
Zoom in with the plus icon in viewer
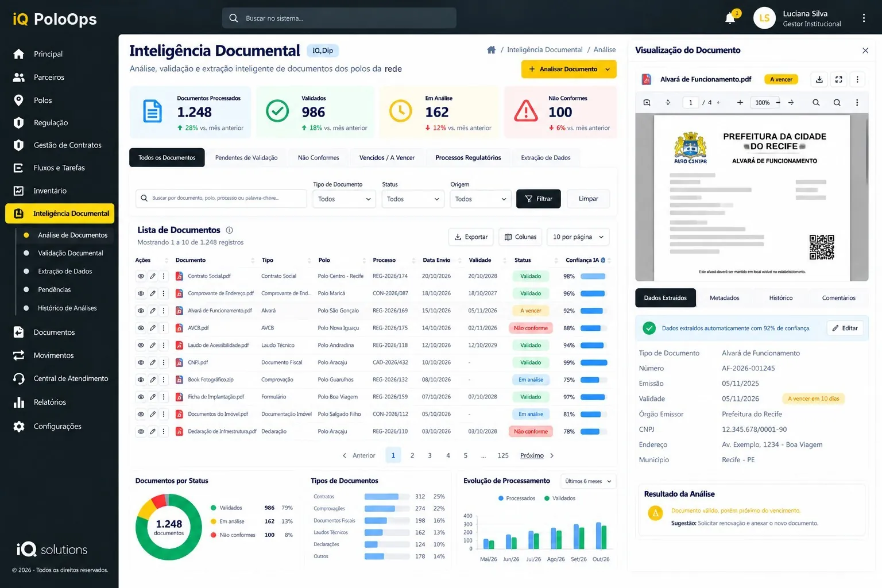coord(740,102)
